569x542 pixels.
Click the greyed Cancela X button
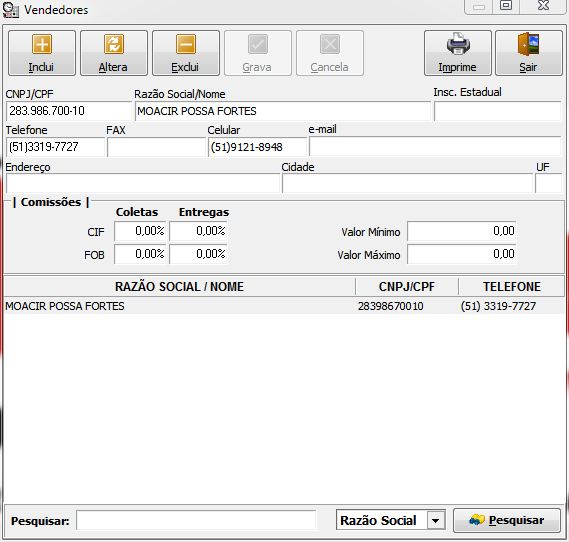point(330,53)
